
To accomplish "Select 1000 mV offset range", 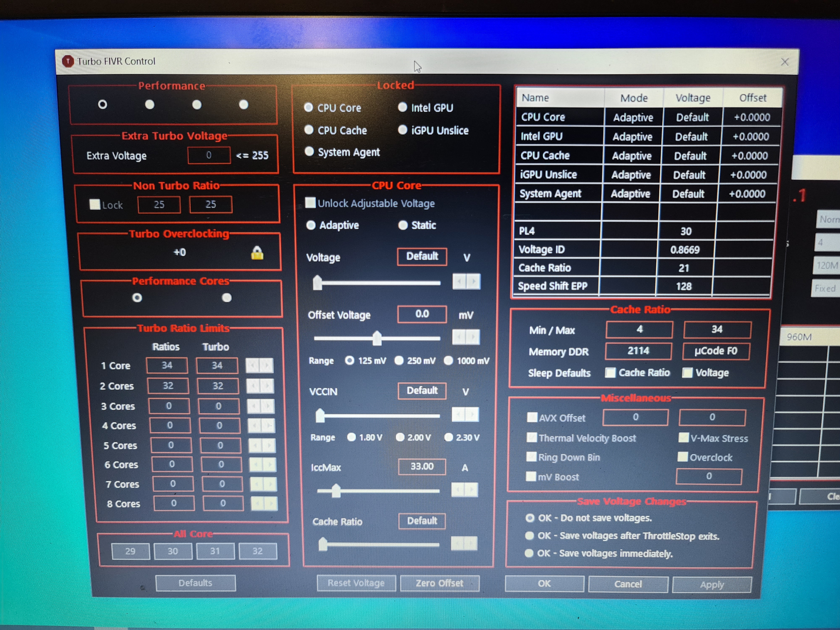I will pyautogui.click(x=448, y=360).
